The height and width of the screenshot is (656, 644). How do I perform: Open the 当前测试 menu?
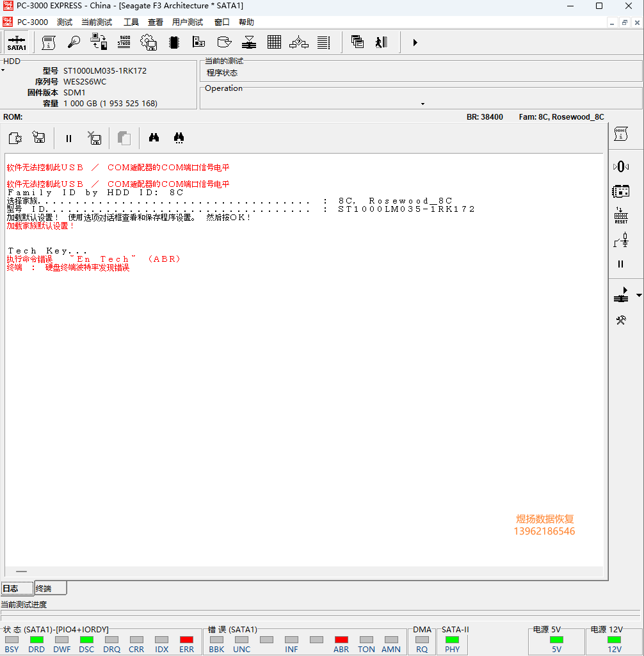click(x=97, y=22)
